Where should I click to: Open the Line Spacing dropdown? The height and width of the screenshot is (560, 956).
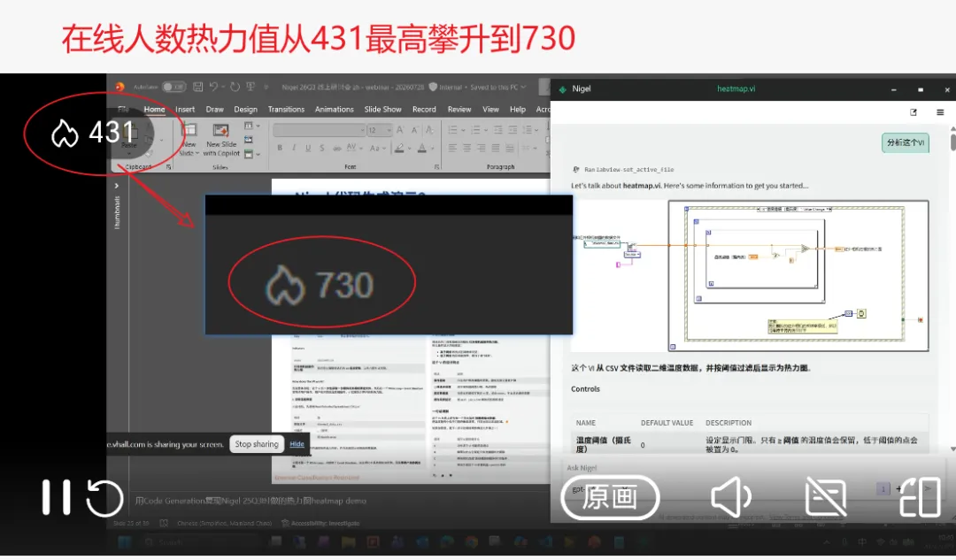point(530,130)
